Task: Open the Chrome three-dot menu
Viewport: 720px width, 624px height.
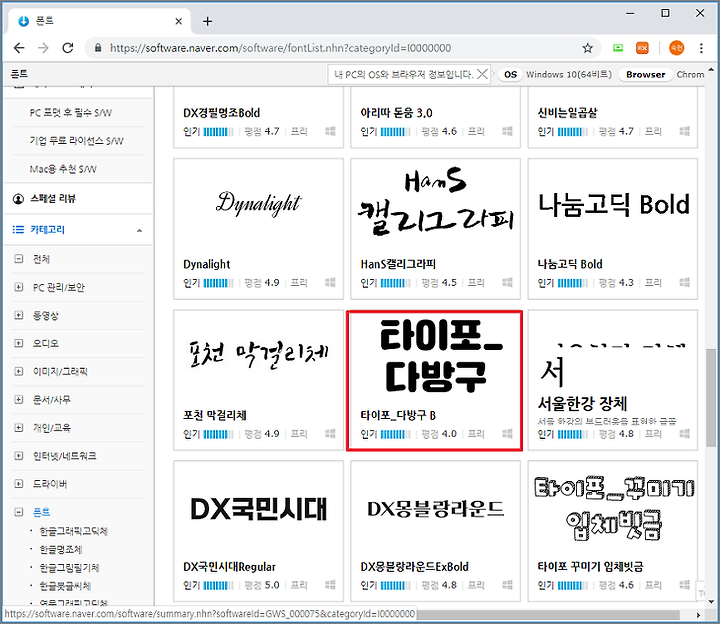Action: [x=701, y=48]
